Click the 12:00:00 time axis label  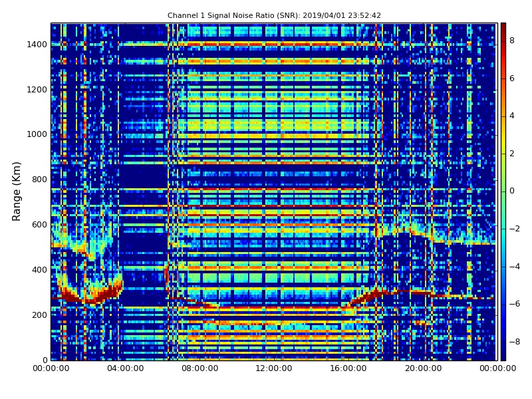click(x=274, y=368)
